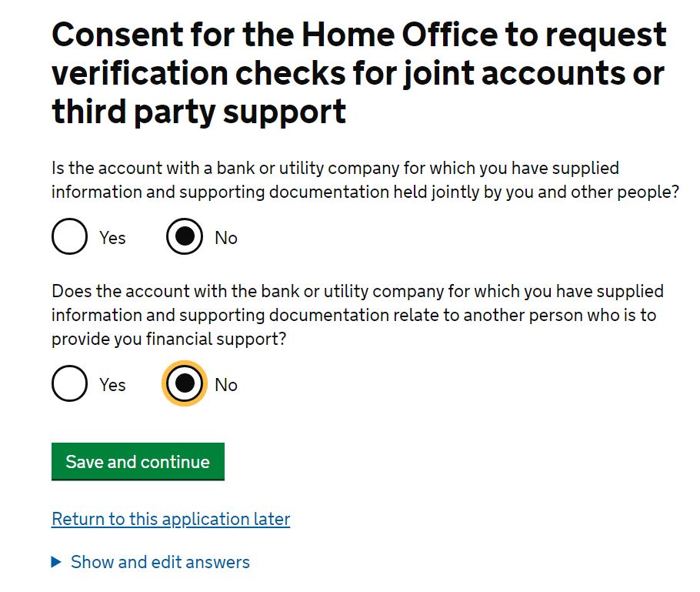Deny joint account ownership on the first question
Screen dimensions: 700x592
183,237
